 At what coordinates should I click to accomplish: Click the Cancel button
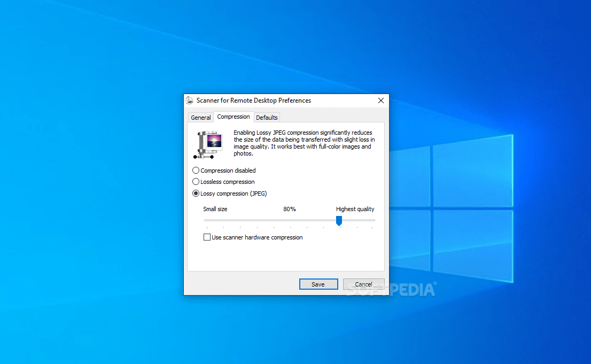pyautogui.click(x=363, y=284)
